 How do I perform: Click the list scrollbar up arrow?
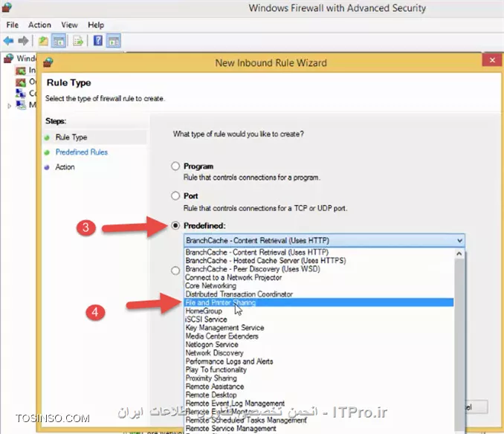tap(459, 253)
